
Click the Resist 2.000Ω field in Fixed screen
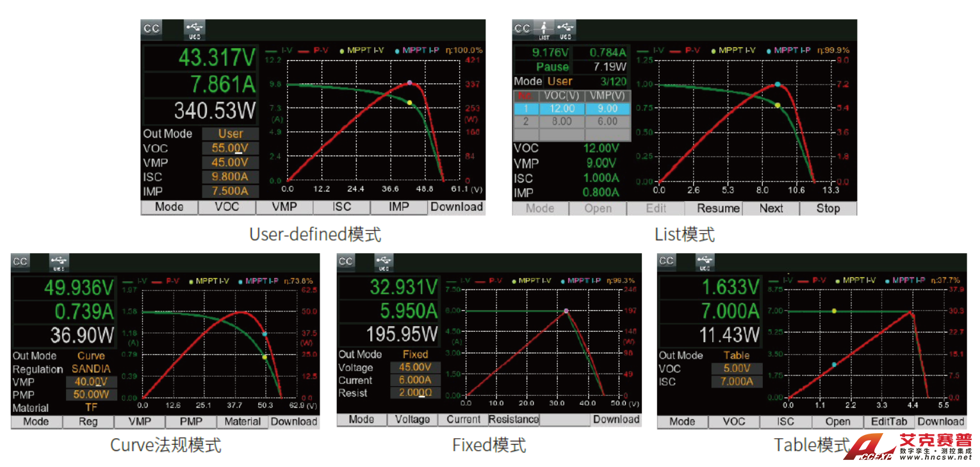(415, 393)
